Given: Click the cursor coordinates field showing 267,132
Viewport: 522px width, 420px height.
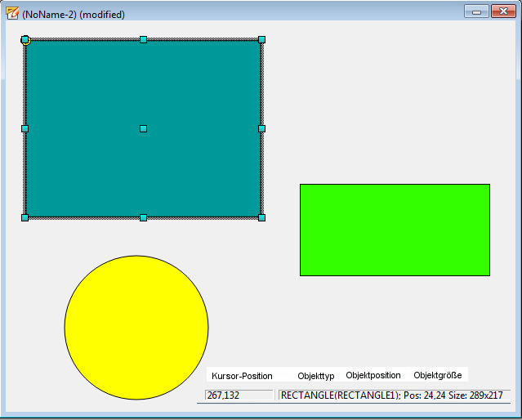Looking at the screenshot, I should (x=239, y=395).
